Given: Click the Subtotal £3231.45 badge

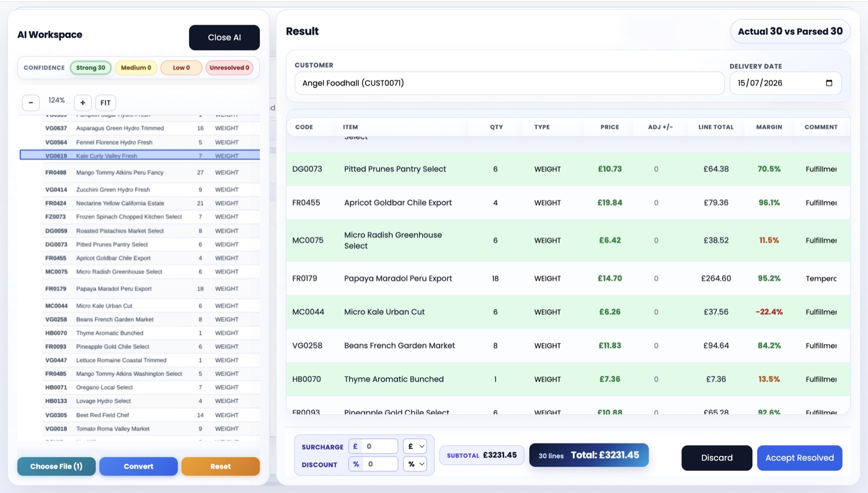Looking at the screenshot, I should 482,455.
